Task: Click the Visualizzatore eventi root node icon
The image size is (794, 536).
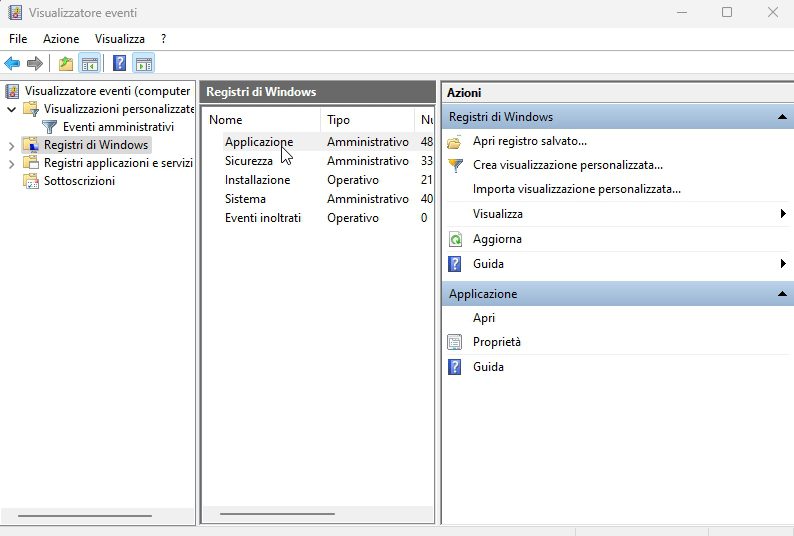Action: (x=12, y=91)
